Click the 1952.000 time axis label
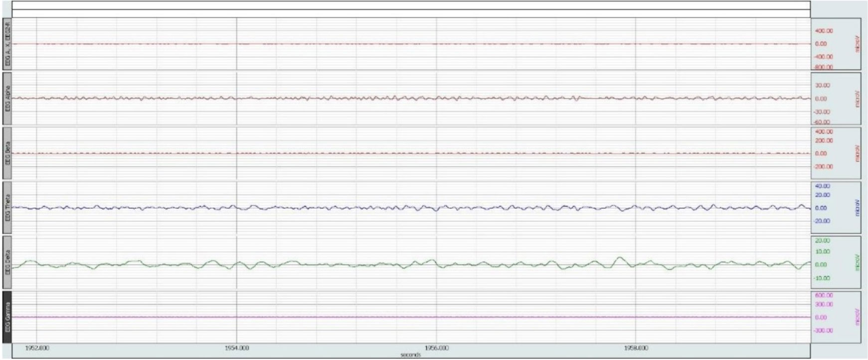This screenshot has height=360, width=868. tap(37, 348)
